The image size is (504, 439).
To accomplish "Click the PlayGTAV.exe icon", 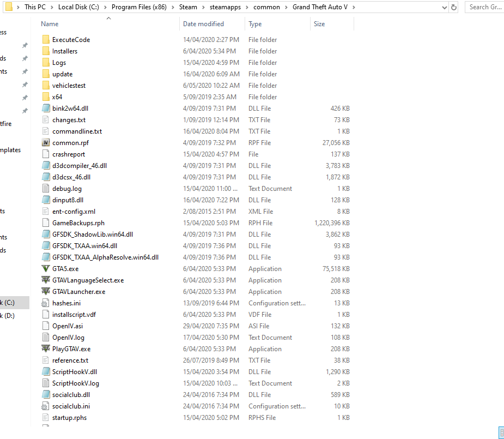I will click(x=46, y=348).
